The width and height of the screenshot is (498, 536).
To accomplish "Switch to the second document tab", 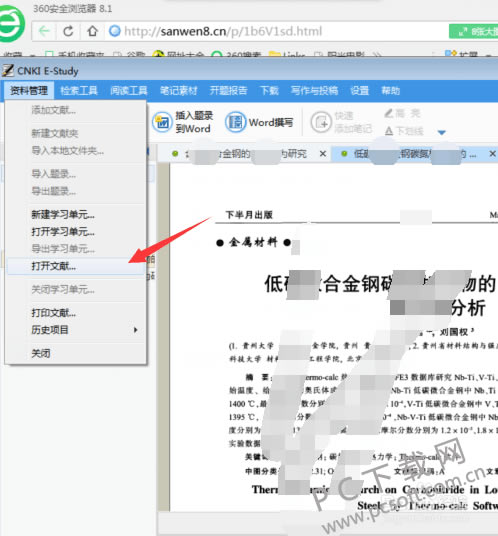I will coord(410,154).
